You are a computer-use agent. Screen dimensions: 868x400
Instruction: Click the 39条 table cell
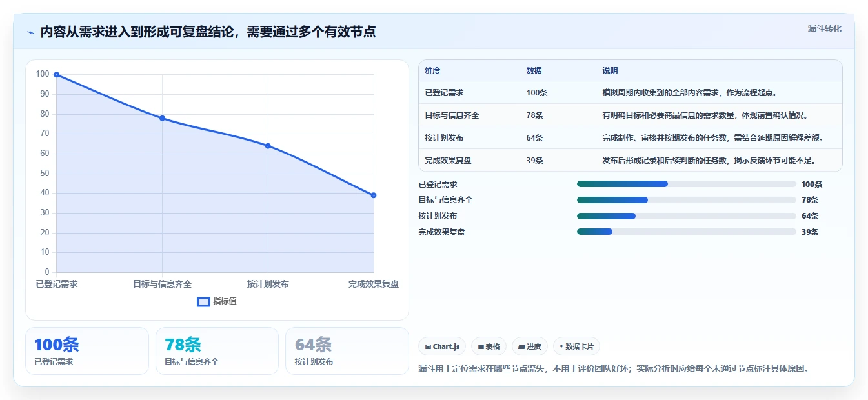535,161
